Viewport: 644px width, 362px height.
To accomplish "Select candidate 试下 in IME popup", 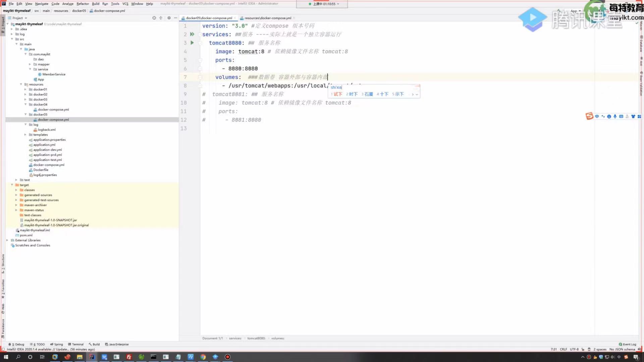I will tap(337, 94).
